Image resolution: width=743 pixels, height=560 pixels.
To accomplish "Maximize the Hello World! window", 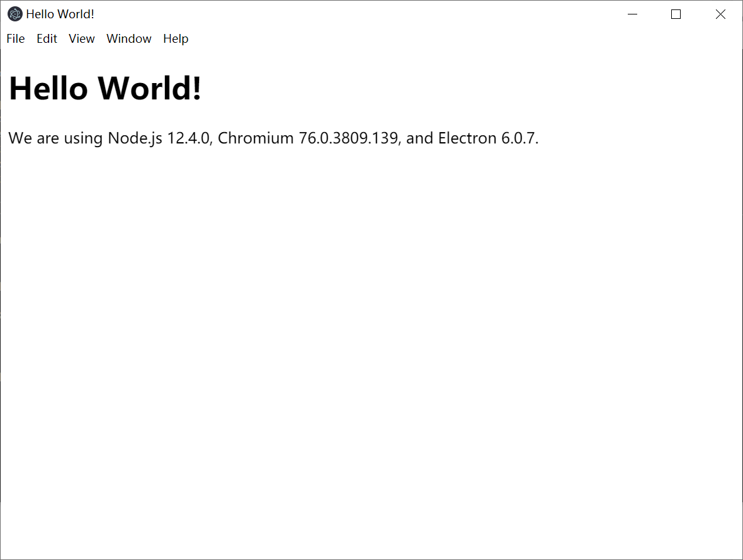I will (x=676, y=14).
